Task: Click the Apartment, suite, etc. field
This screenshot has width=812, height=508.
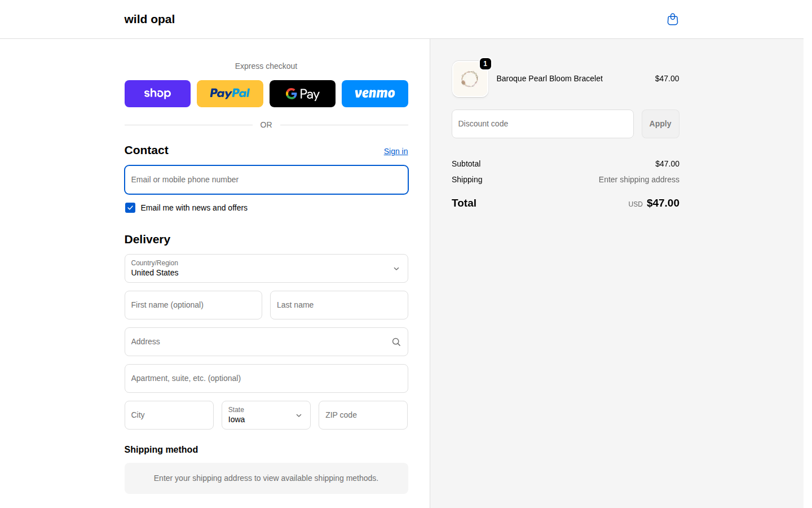Action: click(266, 378)
